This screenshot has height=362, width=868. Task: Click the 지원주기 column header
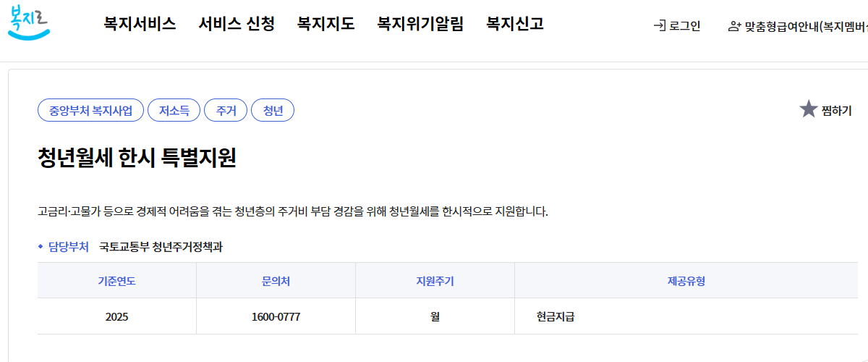(435, 281)
